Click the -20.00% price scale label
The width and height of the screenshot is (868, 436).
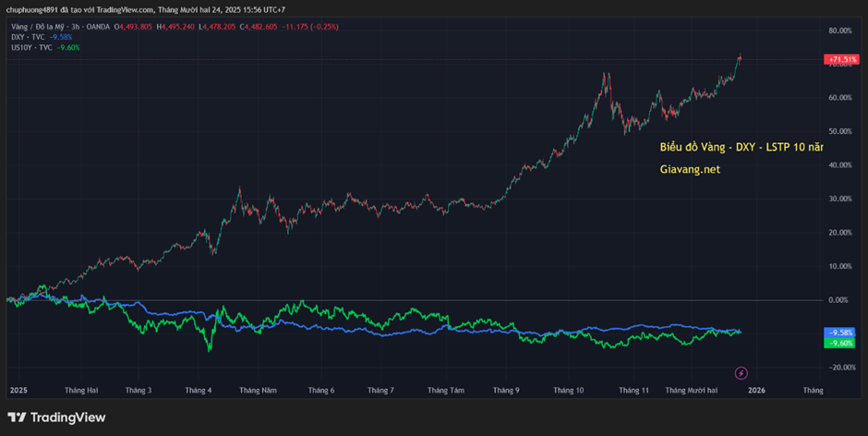pyautogui.click(x=838, y=368)
